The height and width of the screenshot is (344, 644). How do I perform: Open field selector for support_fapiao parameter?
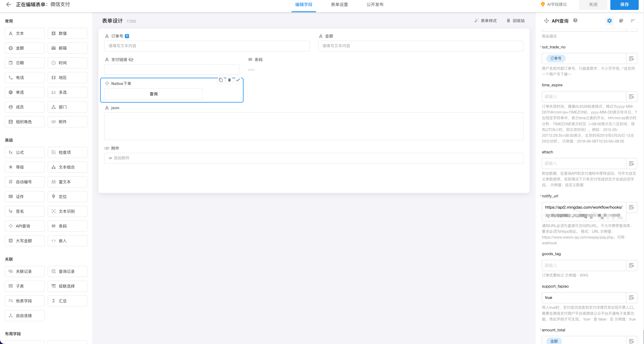pyautogui.click(x=631, y=297)
